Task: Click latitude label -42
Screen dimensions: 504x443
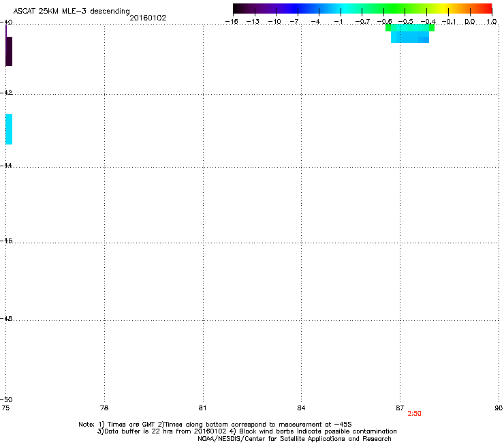Action: pyautogui.click(x=6, y=93)
